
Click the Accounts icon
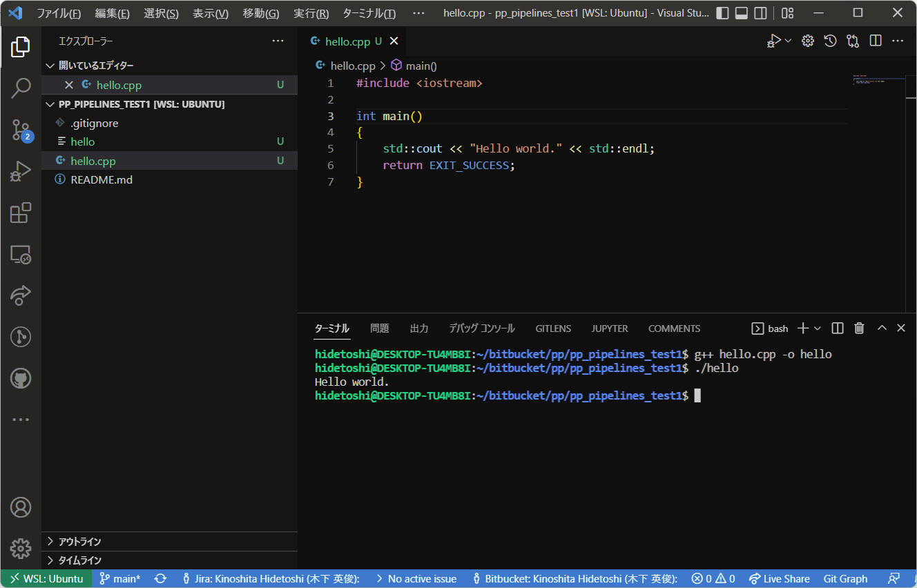21,507
